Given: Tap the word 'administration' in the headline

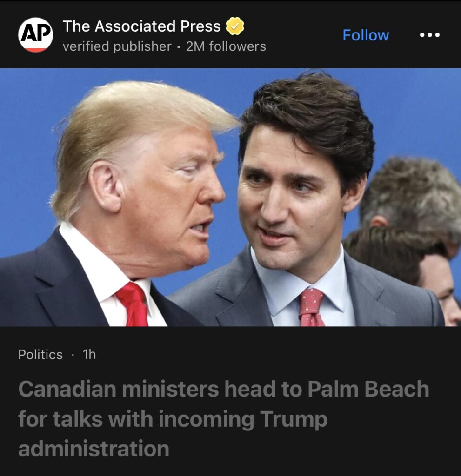Looking at the screenshot, I should [94, 449].
